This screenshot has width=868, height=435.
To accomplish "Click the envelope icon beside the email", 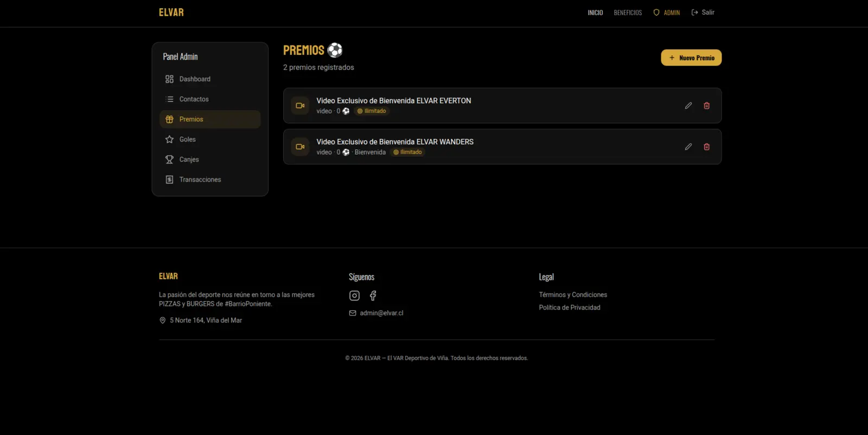I will click(x=353, y=313).
